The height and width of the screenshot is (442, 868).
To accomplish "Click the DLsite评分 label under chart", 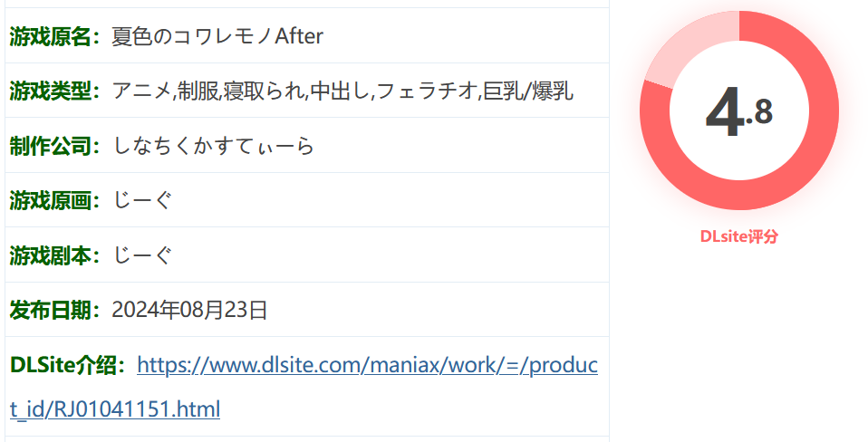I will point(739,236).
